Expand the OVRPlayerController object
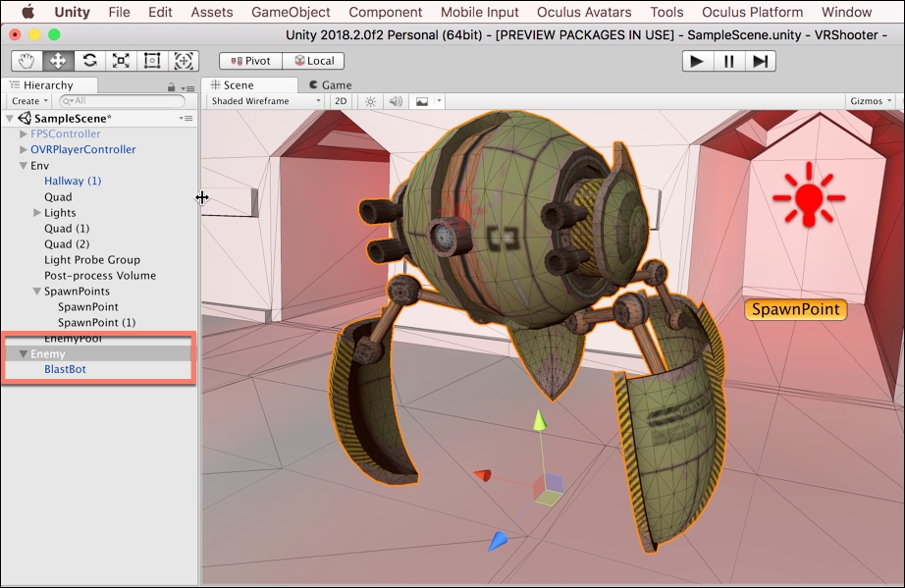The width and height of the screenshot is (905, 588). pos(24,149)
